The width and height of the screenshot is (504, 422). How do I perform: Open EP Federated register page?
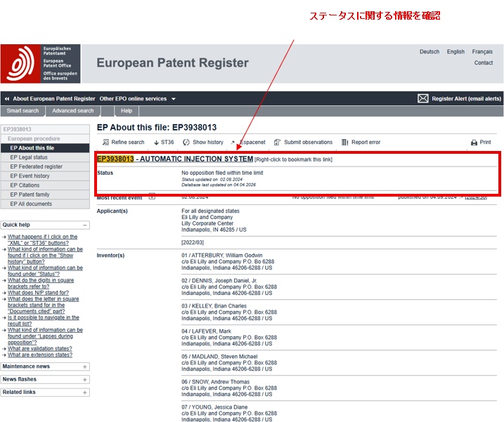tap(45, 166)
